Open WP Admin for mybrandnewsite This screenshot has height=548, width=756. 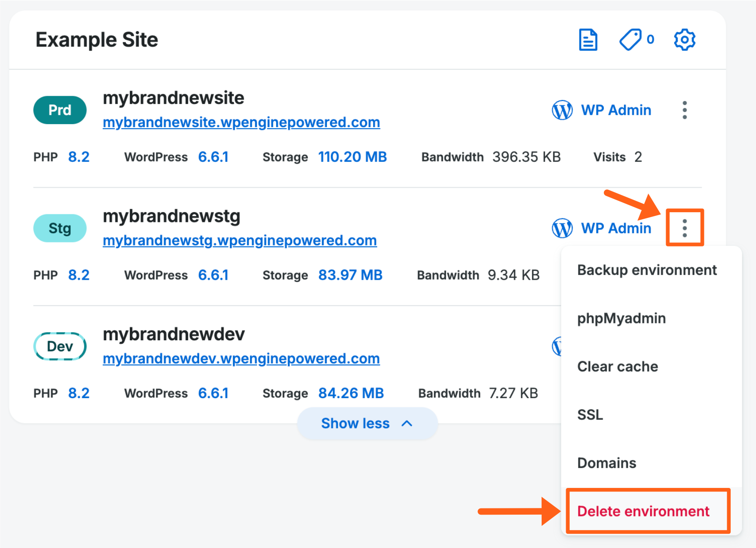pyautogui.click(x=616, y=110)
